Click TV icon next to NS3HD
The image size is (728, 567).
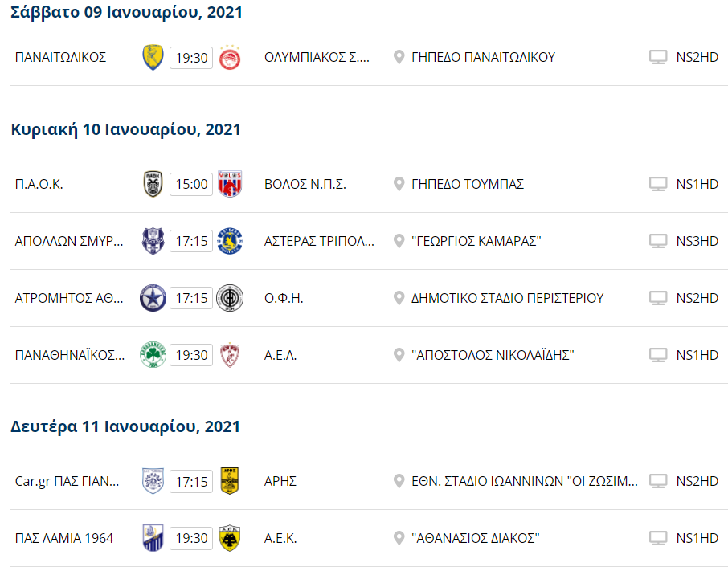pyautogui.click(x=659, y=241)
